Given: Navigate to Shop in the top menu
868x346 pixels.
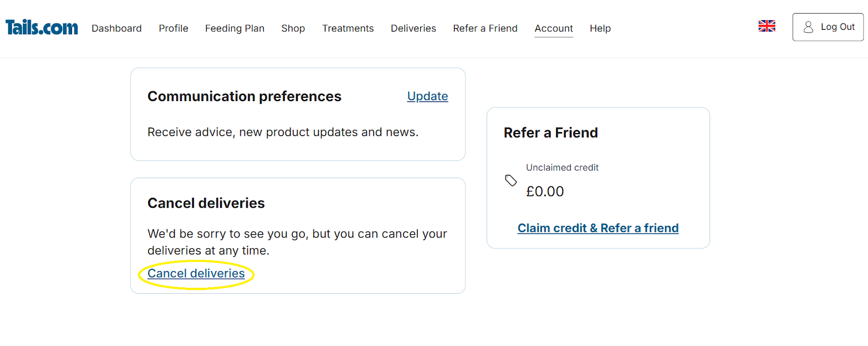Looking at the screenshot, I should (x=293, y=28).
